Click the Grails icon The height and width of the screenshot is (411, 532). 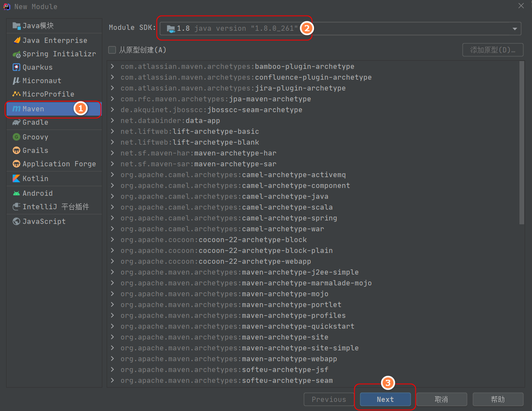click(16, 150)
